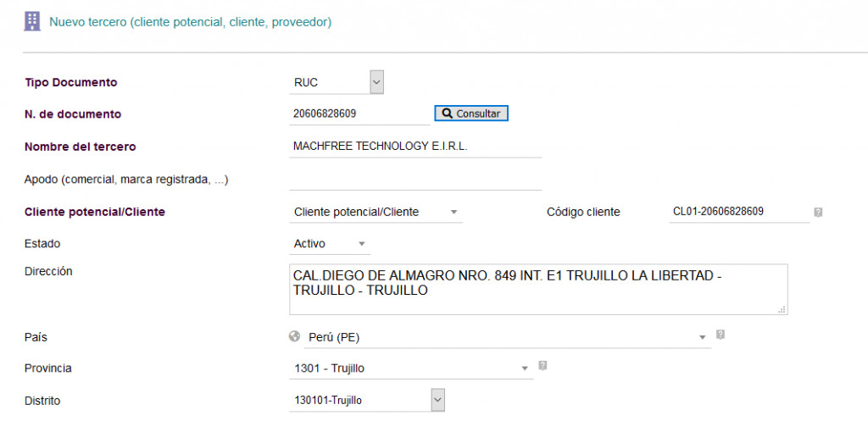This screenshot has height=421, width=868.
Task: Open the Tipo Documento RUC dropdown
Action: click(337, 82)
